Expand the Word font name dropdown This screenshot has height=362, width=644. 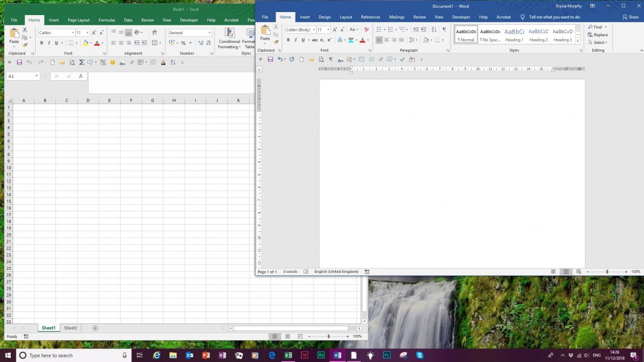point(314,30)
